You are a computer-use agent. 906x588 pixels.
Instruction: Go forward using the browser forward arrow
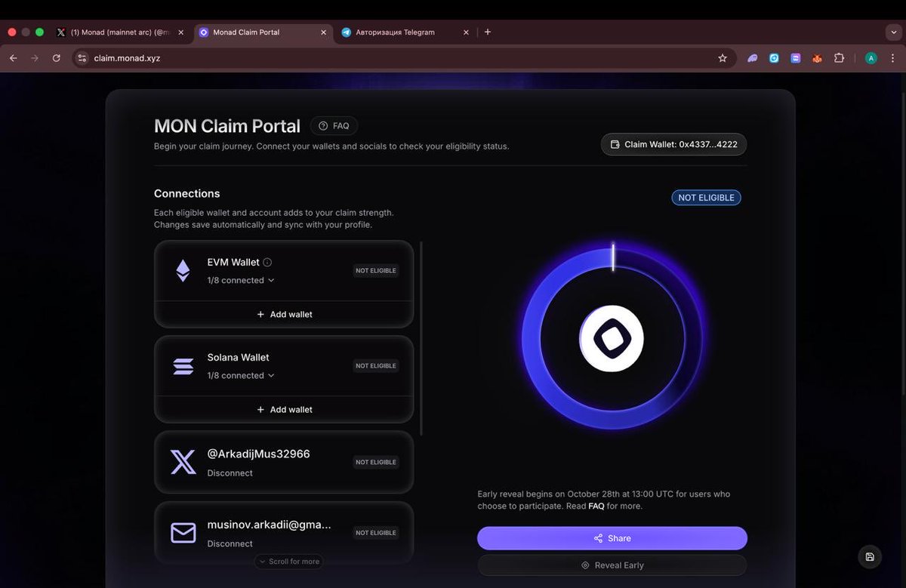click(x=34, y=58)
